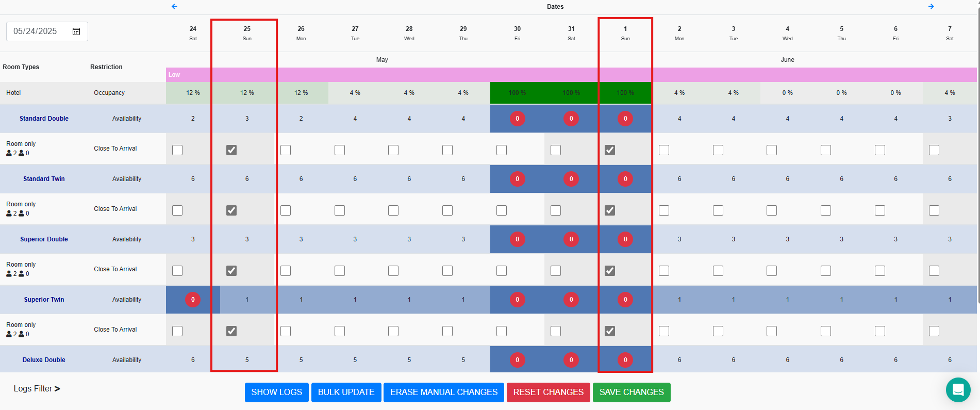The image size is (980, 410).
Task: Click Standard Twin zero availability on Sun 1
Action: (x=625, y=179)
